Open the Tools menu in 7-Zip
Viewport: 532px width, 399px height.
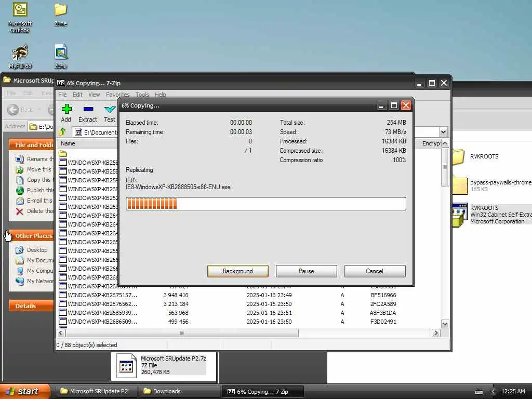tap(142, 95)
